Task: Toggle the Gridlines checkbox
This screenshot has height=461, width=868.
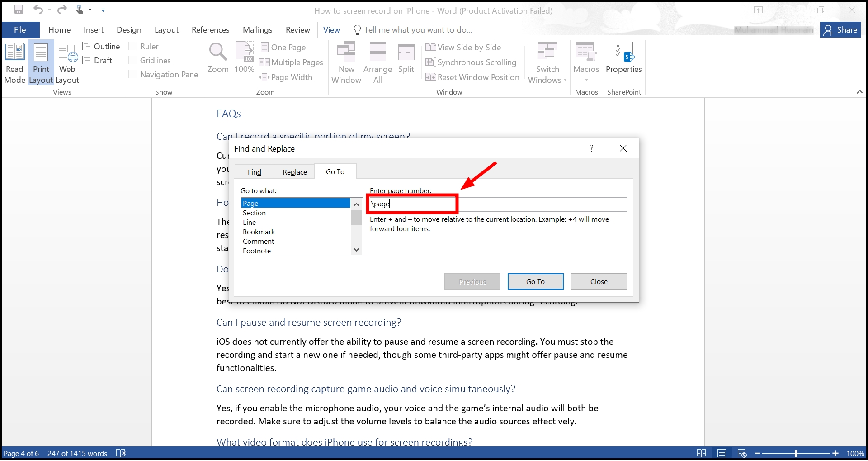Action: click(133, 60)
